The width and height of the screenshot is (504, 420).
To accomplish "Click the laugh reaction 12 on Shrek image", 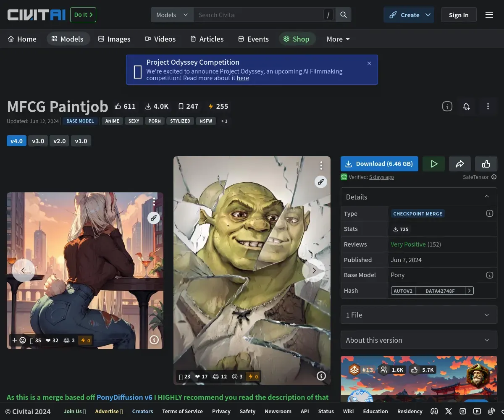I will pyautogui.click(x=220, y=376).
